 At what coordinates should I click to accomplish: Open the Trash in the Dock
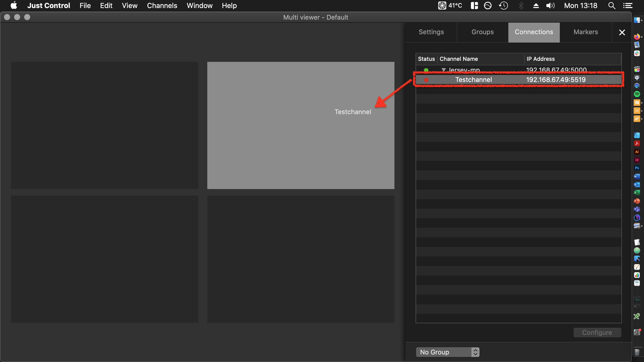pyautogui.click(x=637, y=352)
